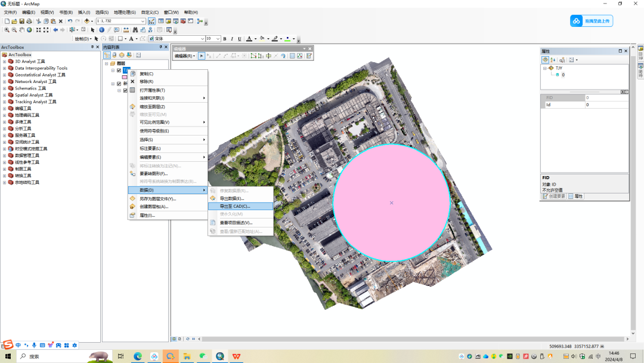Open the 编辑器(R) dropdown menu
The height and width of the screenshot is (363, 644).
click(184, 56)
